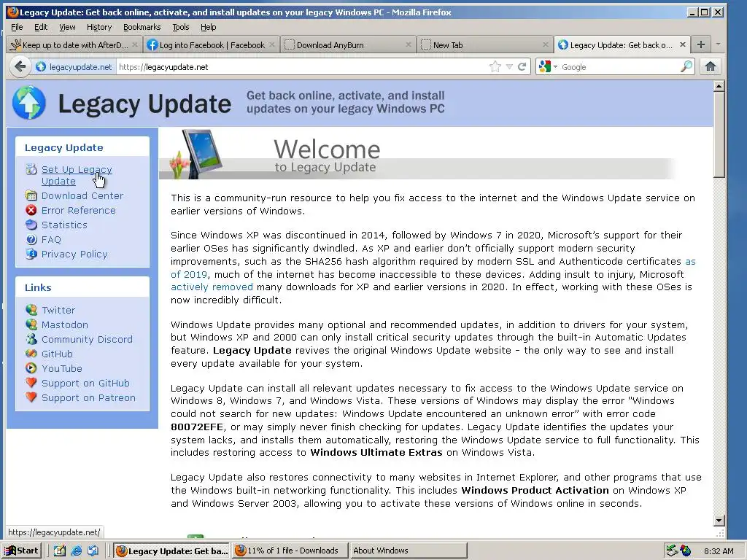Close the Download AnyBurn tab
Viewport: 747px width, 560px height.
[409, 44]
